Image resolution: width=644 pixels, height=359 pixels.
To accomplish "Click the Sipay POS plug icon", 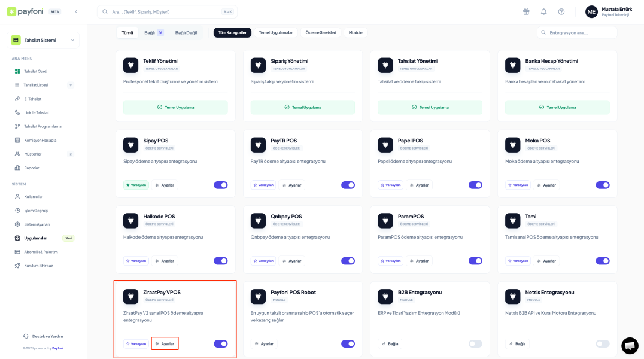I will pyautogui.click(x=130, y=144).
